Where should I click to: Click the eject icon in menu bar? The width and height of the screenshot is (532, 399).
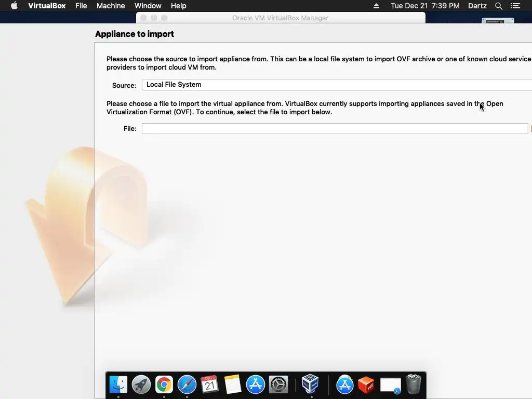click(376, 6)
